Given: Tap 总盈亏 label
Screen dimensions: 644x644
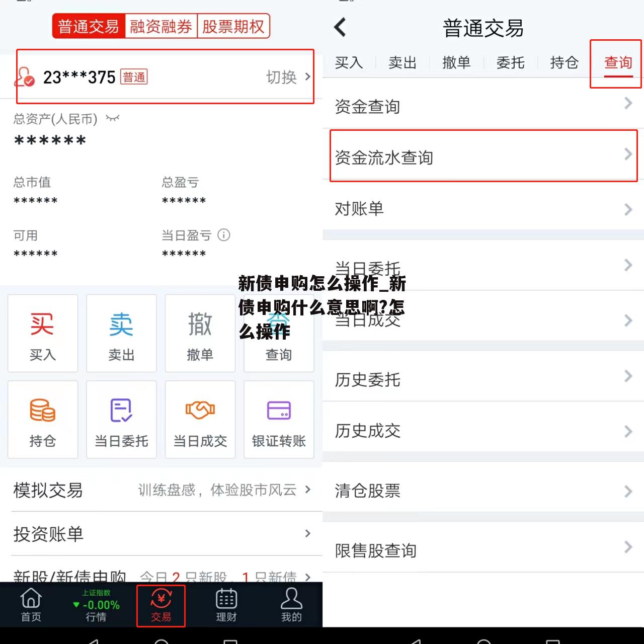Looking at the screenshot, I should tap(180, 182).
